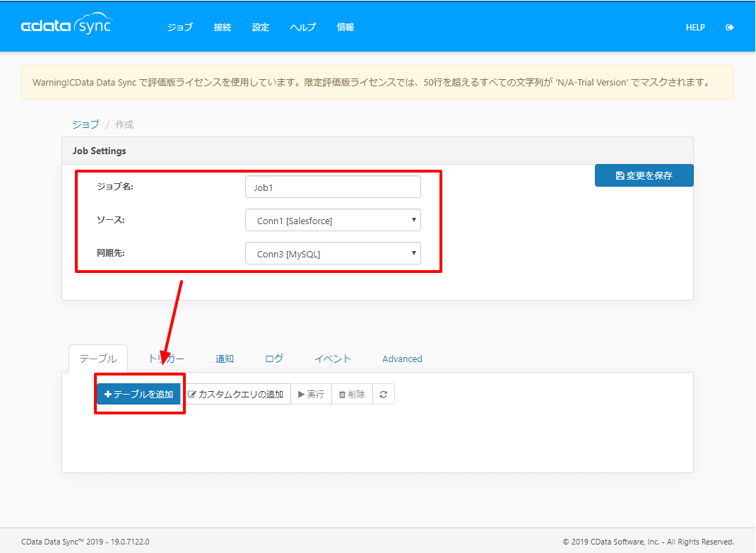Switch to the イベント tab
Image resolution: width=756 pixels, height=553 pixels.
tap(333, 359)
